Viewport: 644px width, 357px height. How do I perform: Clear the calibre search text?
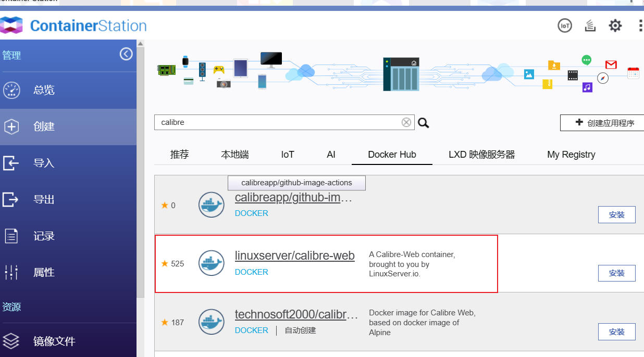406,122
